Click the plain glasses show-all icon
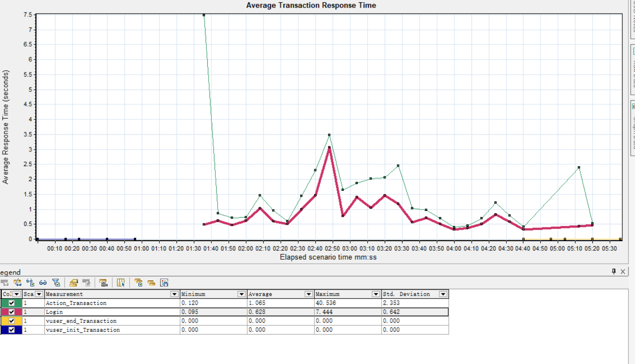 43,283
